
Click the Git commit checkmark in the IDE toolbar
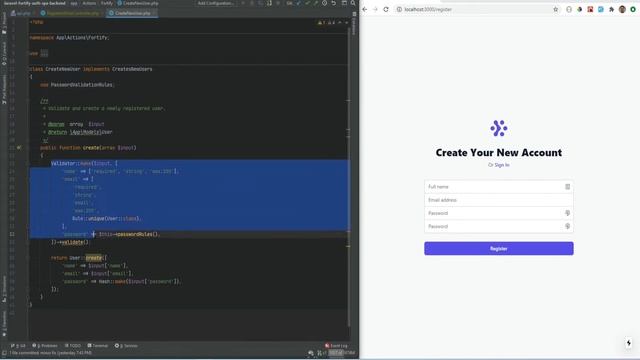point(307,3)
